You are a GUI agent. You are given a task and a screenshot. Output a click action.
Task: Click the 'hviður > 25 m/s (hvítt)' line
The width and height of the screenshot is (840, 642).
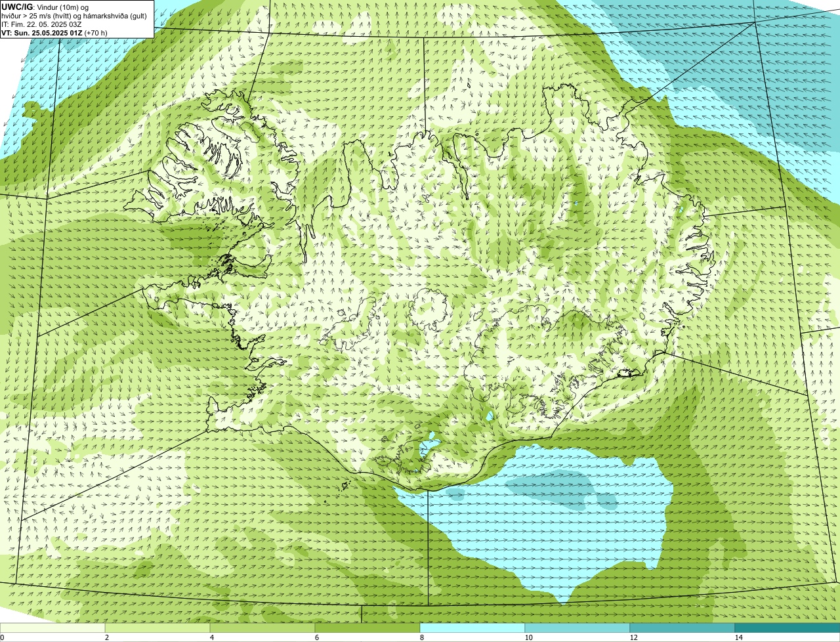click(x=74, y=16)
